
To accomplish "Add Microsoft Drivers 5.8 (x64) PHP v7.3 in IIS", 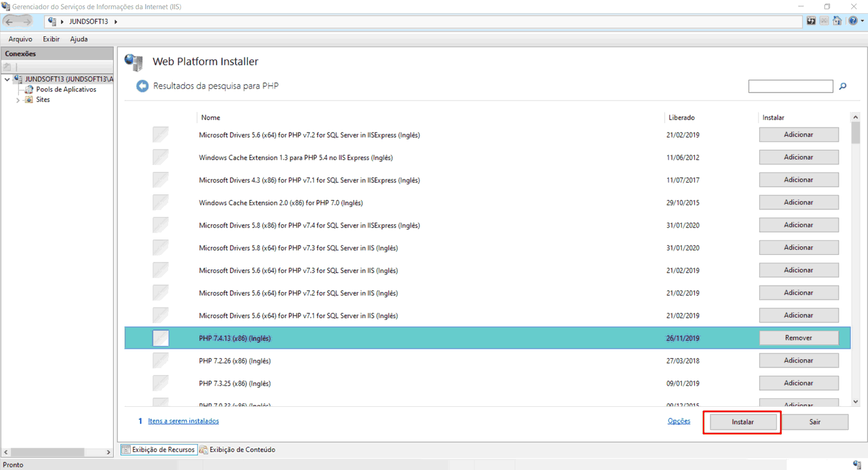I will [x=799, y=247].
